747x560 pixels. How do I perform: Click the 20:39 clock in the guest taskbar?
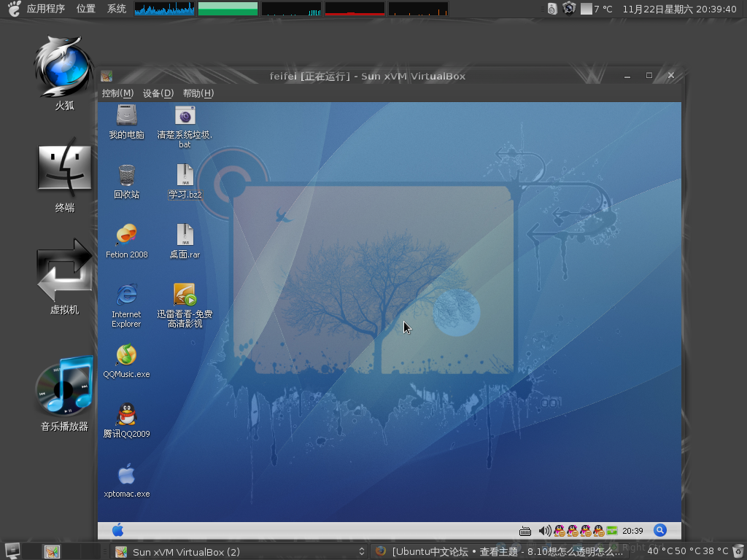[x=632, y=531]
